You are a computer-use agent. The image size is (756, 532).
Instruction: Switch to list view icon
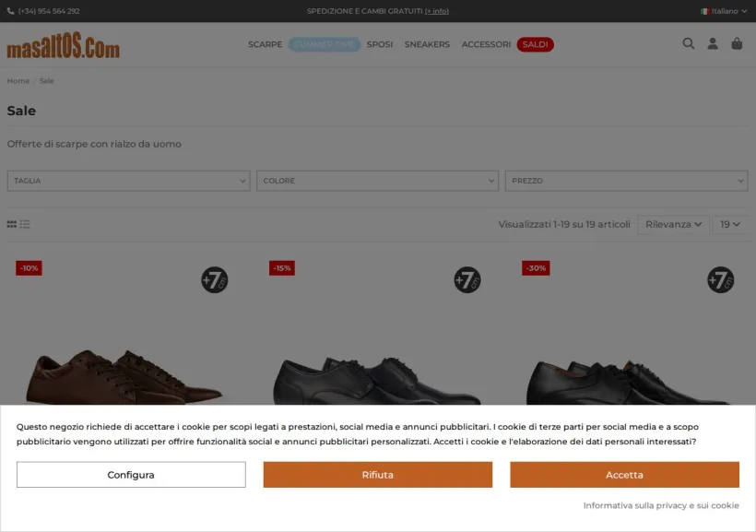pos(25,224)
